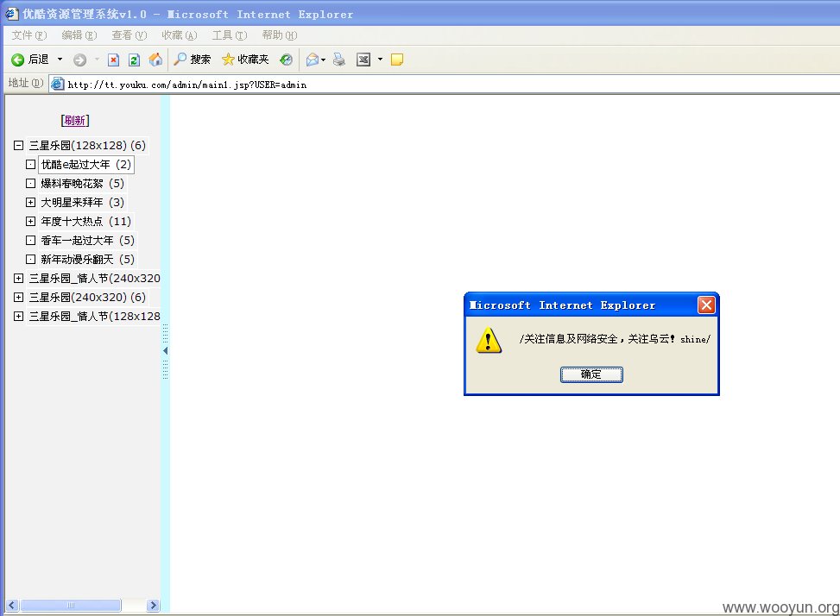Screen dimensions: 840x616
Task: Click node box beside 优酷e起过大年
Action: click(x=31, y=164)
